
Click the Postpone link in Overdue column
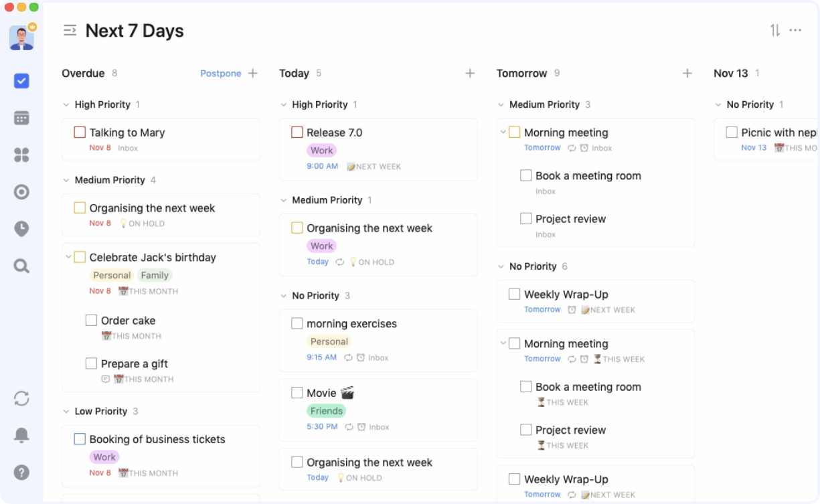point(221,74)
